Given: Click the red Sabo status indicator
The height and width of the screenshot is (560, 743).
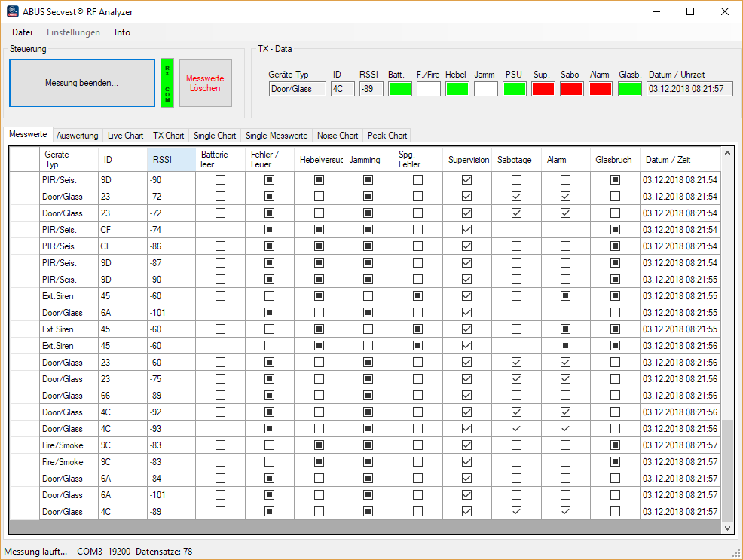Looking at the screenshot, I should (x=571, y=89).
